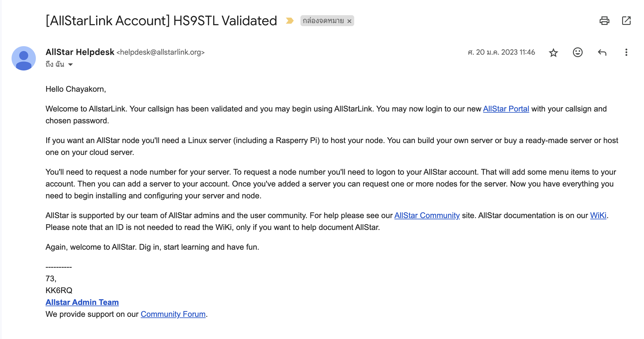Image resolution: width=644 pixels, height=339 pixels.
Task: Open the AllStar Portal link
Action: tap(506, 109)
